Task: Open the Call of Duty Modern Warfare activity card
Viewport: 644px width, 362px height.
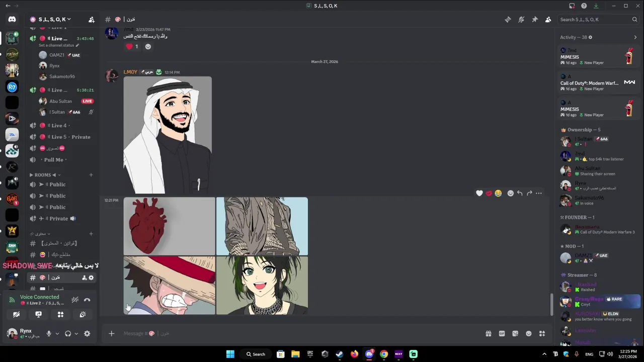Action: [x=599, y=83]
